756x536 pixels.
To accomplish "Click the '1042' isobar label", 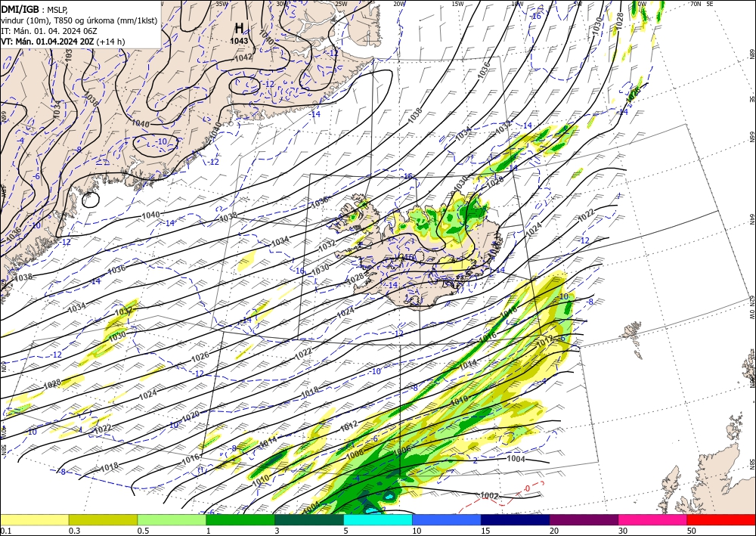I will point(243,57).
